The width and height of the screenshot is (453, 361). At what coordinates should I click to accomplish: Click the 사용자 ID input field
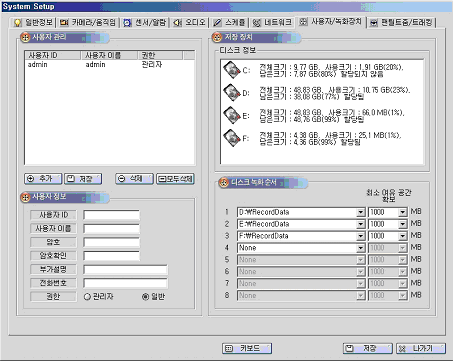pyautogui.click(x=111, y=215)
